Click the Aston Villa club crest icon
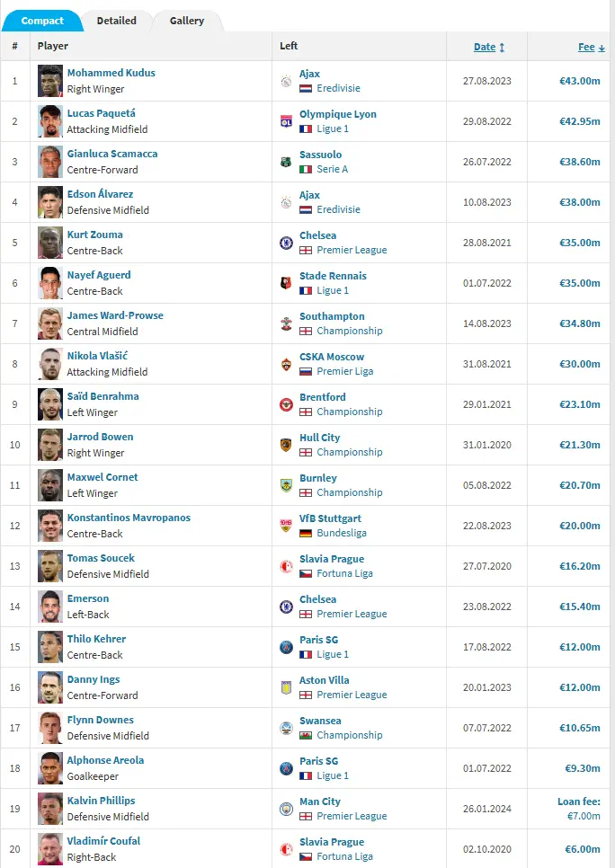This screenshot has height=868, width=615. 286,687
